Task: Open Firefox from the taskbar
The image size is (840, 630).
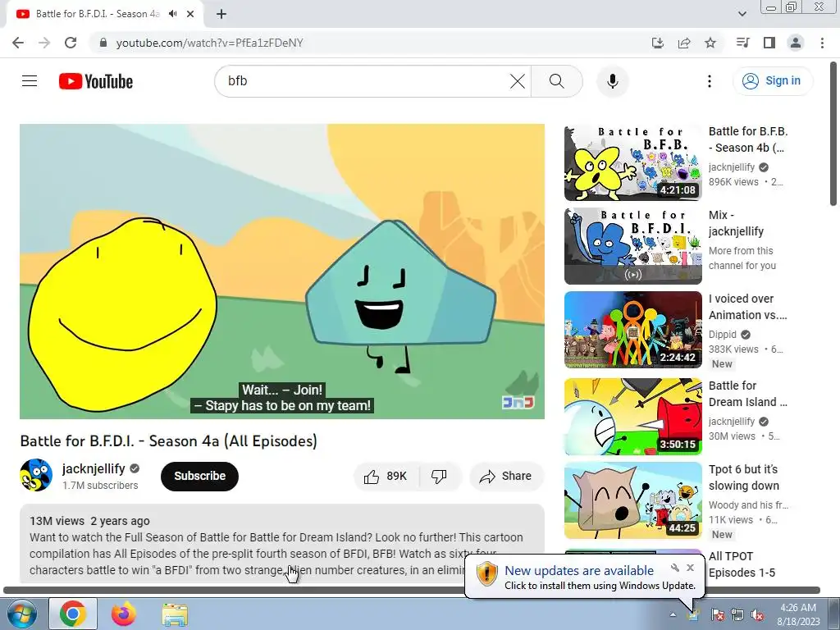Action: point(124,614)
